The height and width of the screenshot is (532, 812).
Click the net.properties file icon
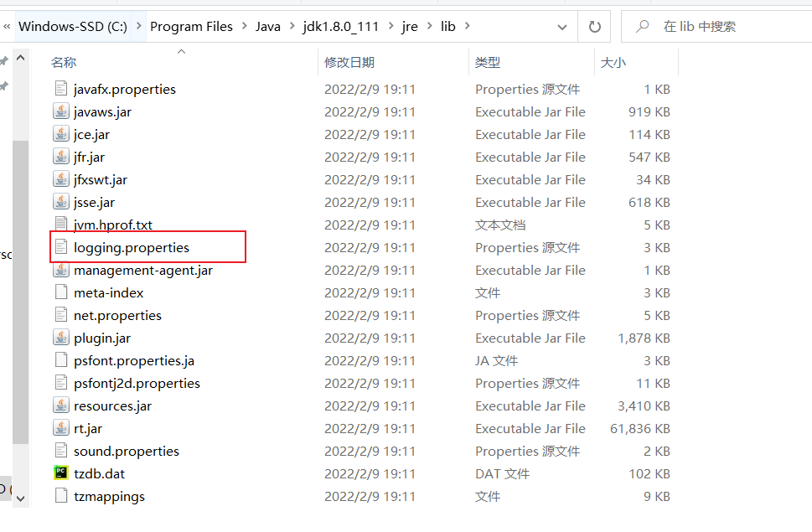coord(61,315)
